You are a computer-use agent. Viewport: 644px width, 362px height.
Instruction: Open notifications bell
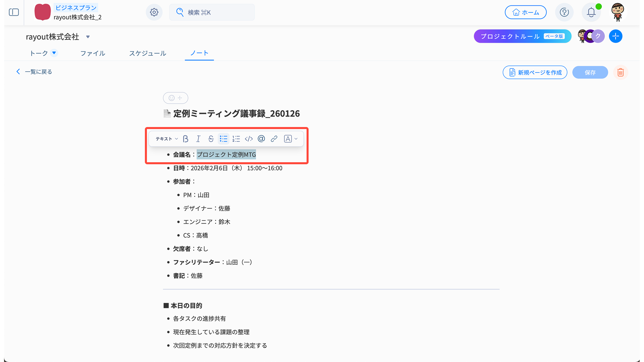point(591,12)
